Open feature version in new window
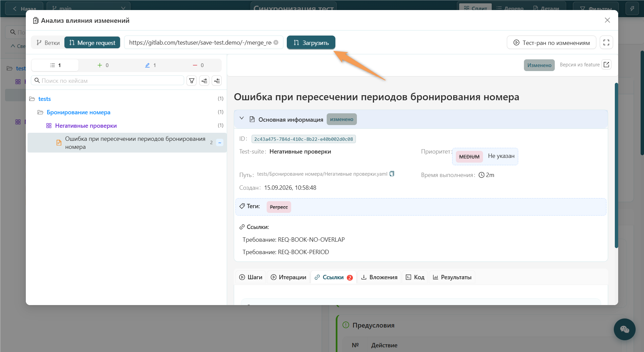 tap(606, 65)
